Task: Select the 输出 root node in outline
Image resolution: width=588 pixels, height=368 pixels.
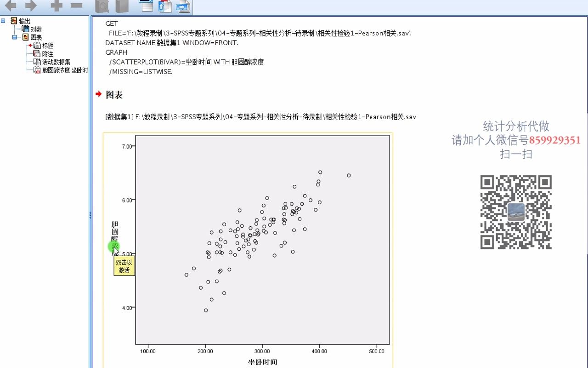Action: (x=23, y=21)
